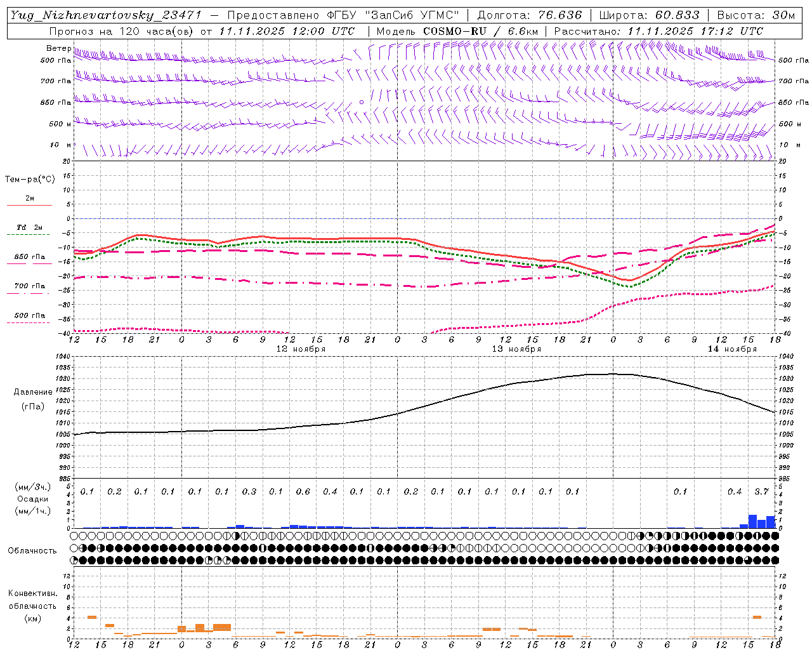812x650 pixels.
Task: Click the Модель COSMO-RU / 6.6км label
Action: click(457, 31)
